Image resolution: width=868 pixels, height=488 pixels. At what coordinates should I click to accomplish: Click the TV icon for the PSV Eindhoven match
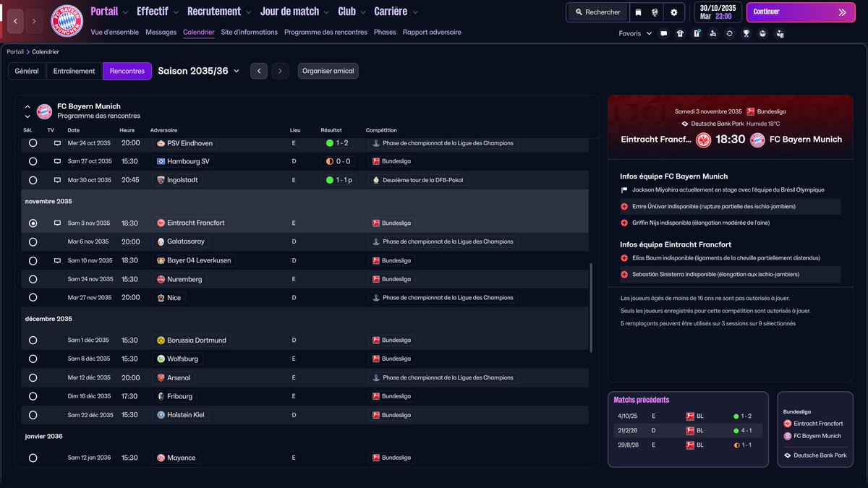(57, 143)
